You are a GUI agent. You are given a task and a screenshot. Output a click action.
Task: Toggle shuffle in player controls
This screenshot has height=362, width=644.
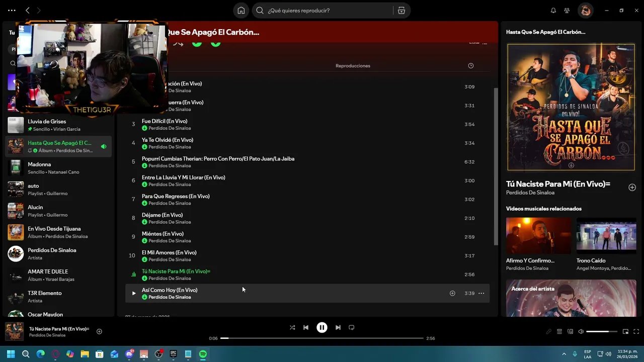pos(292,327)
